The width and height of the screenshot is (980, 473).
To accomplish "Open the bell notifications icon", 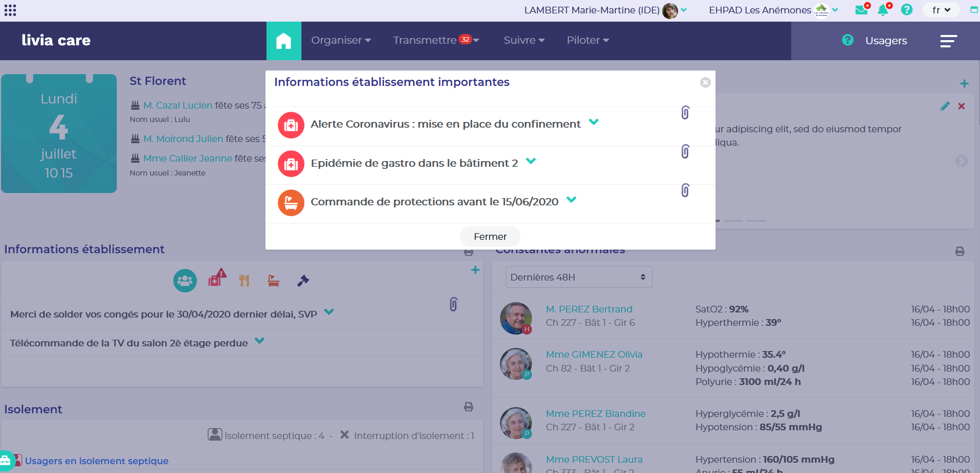I will tap(883, 10).
